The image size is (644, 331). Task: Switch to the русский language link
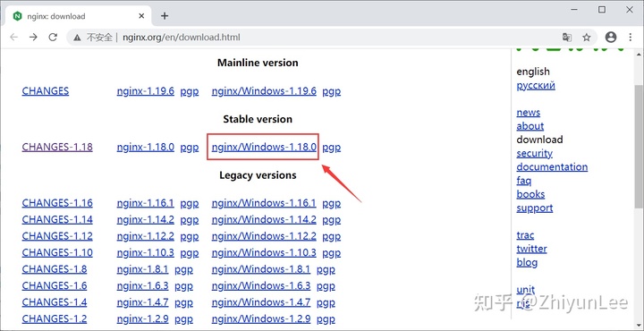coord(536,85)
